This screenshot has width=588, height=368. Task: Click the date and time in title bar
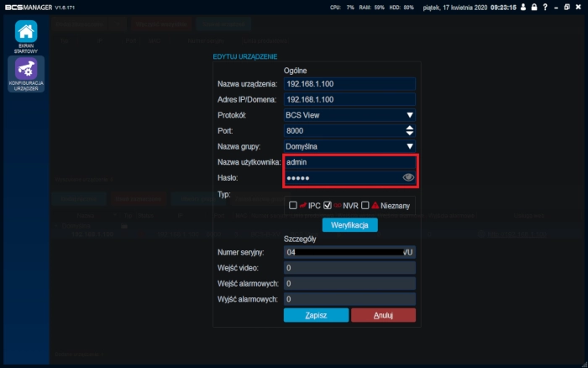[x=470, y=8]
